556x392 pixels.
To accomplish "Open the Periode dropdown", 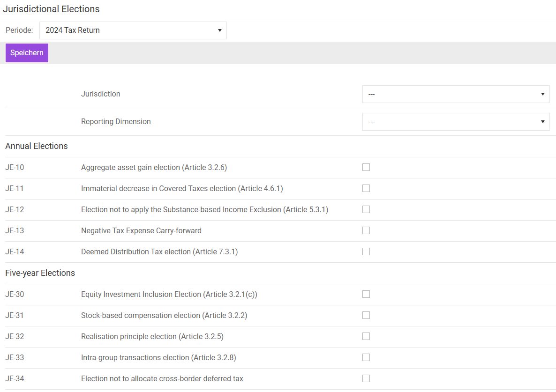I will coord(133,30).
